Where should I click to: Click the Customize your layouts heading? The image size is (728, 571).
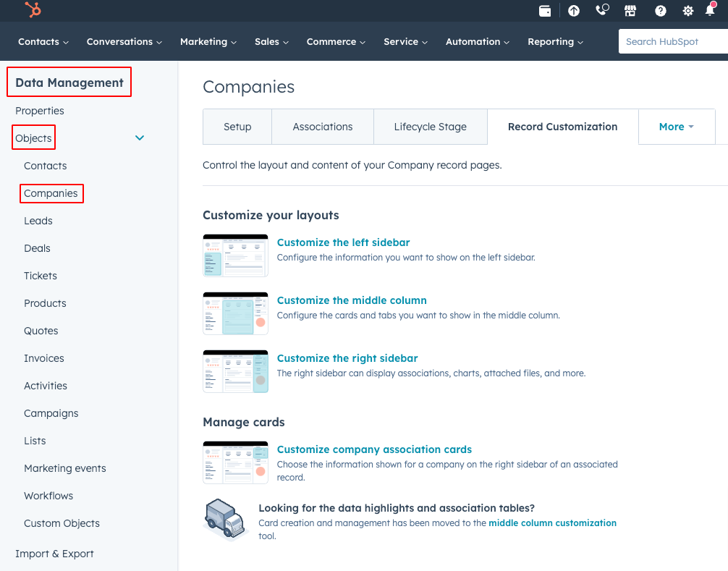pos(271,216)
